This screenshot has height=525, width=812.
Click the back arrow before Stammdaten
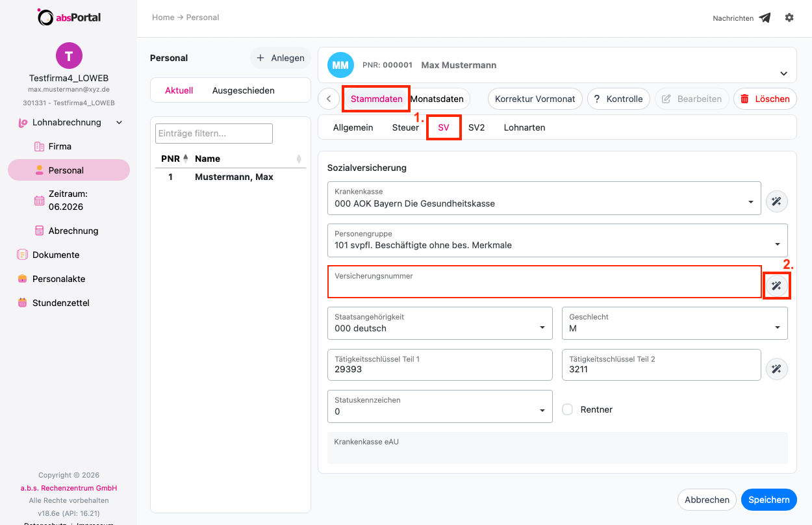point(329,99)
